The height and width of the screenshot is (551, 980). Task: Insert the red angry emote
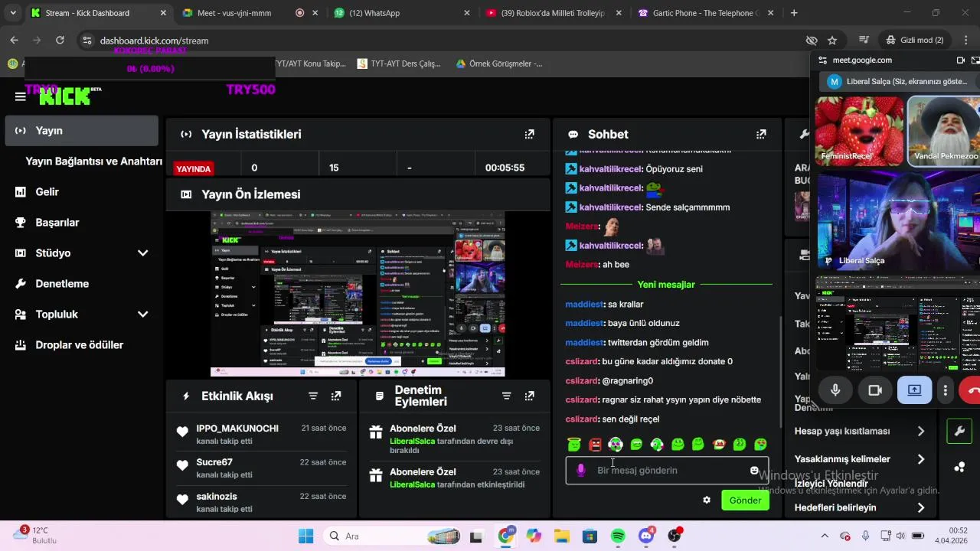pyautogui.click(x=595, y=444)
